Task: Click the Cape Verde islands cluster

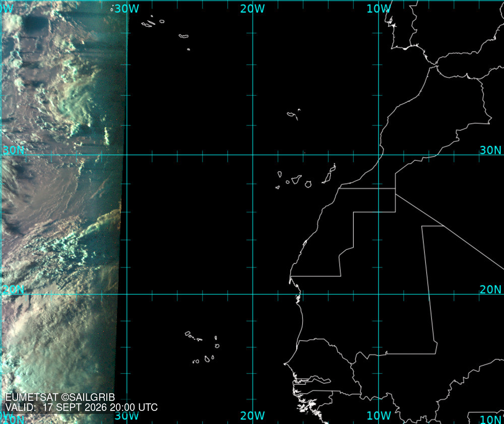Action: coord(202,347)
